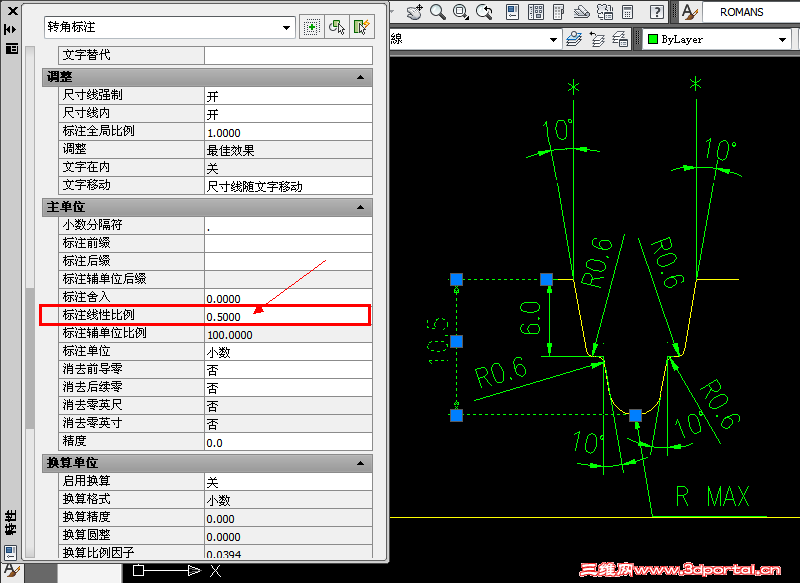
Task: Toggle 尺寸线强制 value 开
Action: (288, 96)
